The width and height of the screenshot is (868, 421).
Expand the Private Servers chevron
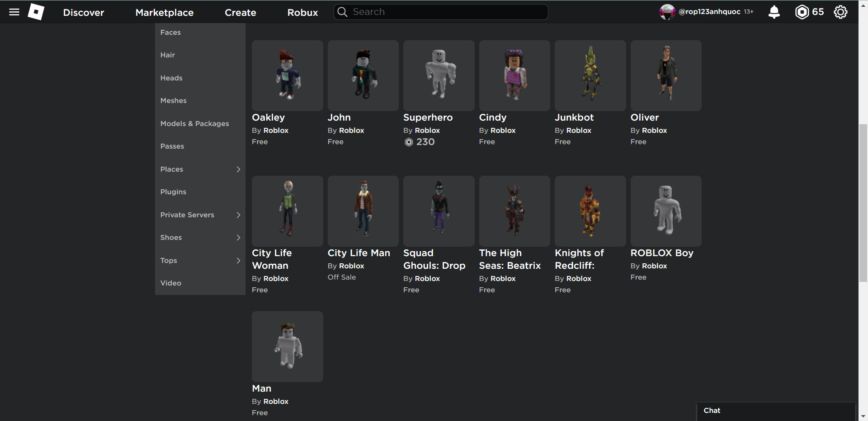point(238,215)
